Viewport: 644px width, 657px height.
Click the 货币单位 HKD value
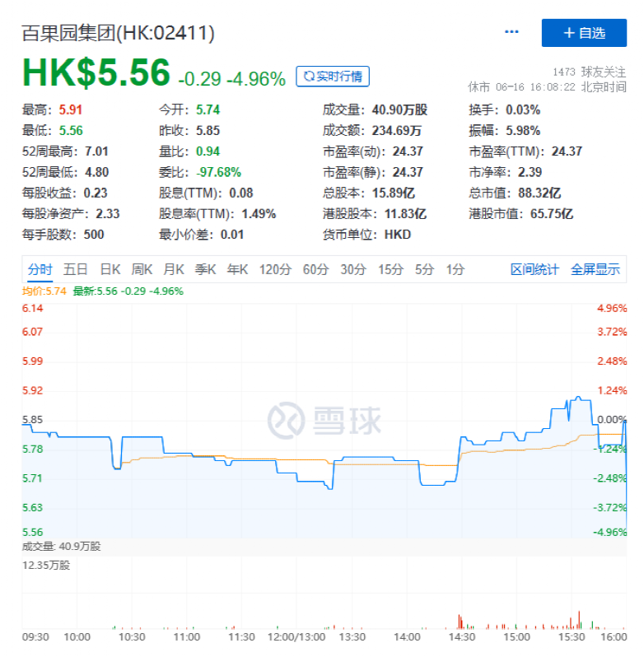tap(397, 235)
